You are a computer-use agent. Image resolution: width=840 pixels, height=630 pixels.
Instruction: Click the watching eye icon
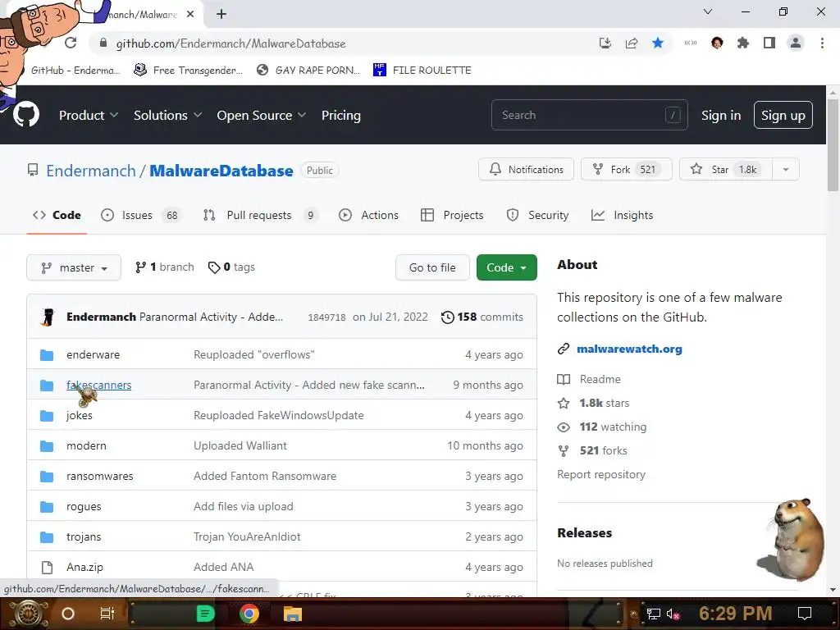tap(564, 427)
